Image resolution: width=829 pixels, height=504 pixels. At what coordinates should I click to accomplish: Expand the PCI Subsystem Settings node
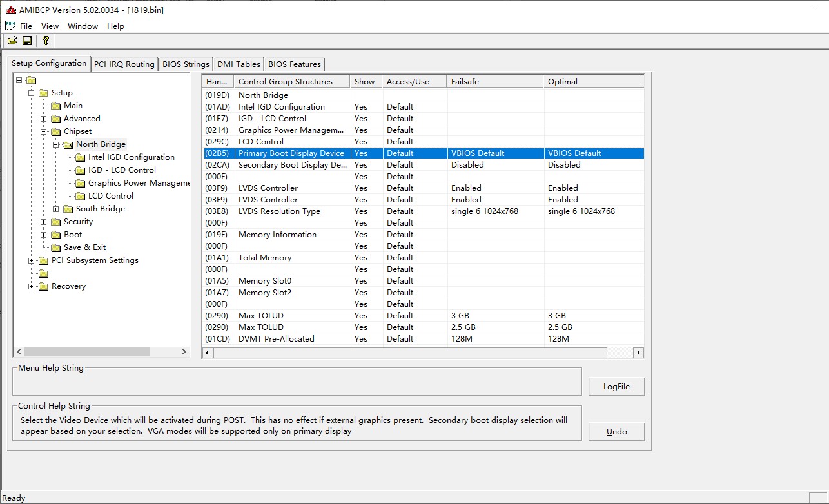[x=32, y=260]
